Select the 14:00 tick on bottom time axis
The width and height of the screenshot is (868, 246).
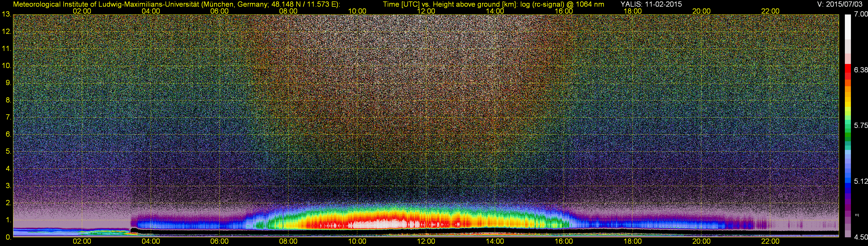(495, 242)
